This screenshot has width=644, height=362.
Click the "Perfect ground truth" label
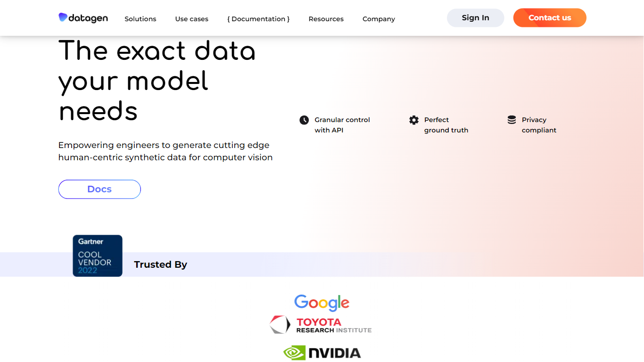pyautogui.click(x=446, y=125)
